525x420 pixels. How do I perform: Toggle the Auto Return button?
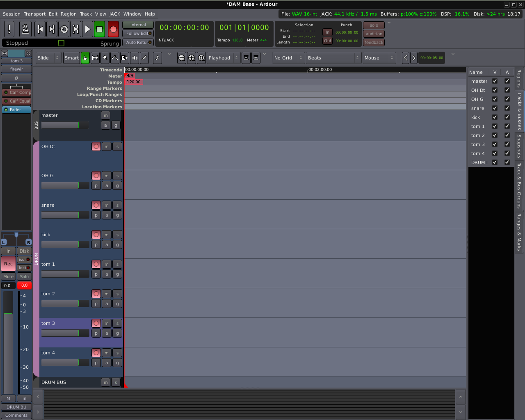[x=138, y=43]
